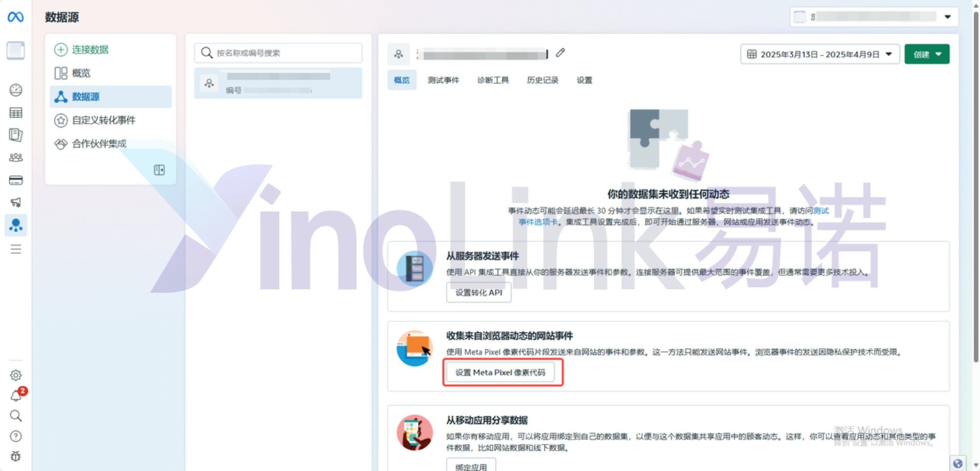The image size is (980, 471).
Task: Click the 设置转化 API button
Action: [479, 293]
